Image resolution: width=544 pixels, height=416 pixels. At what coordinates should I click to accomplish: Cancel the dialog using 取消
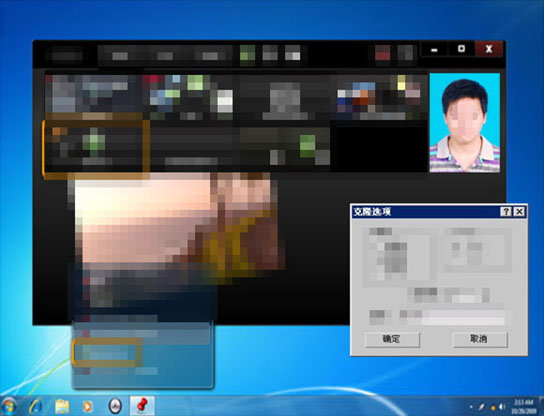click(480, 339)
